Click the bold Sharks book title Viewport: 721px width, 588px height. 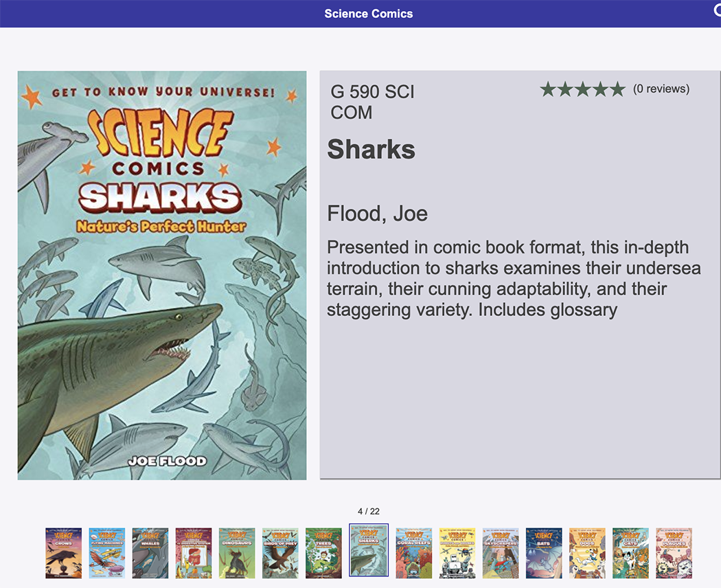pos(371,150)
